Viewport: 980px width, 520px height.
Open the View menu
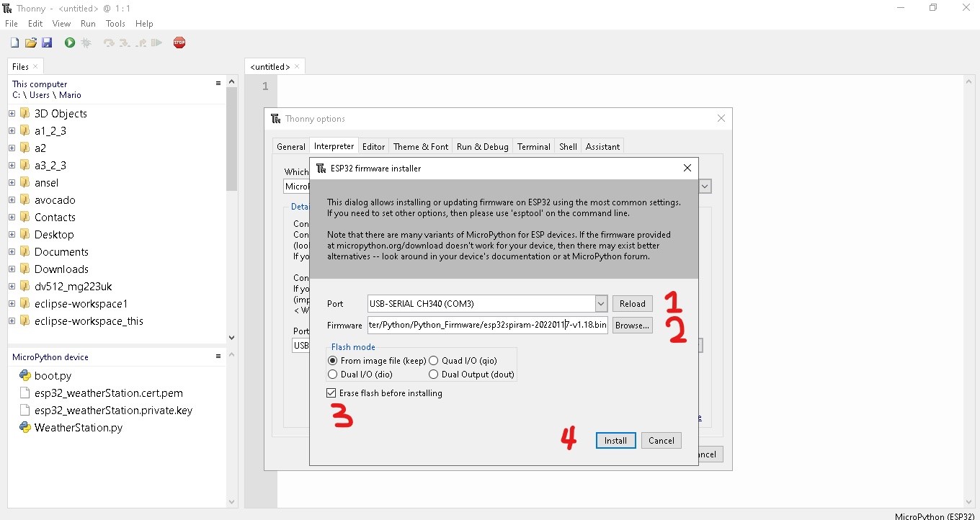click(61, 24)
